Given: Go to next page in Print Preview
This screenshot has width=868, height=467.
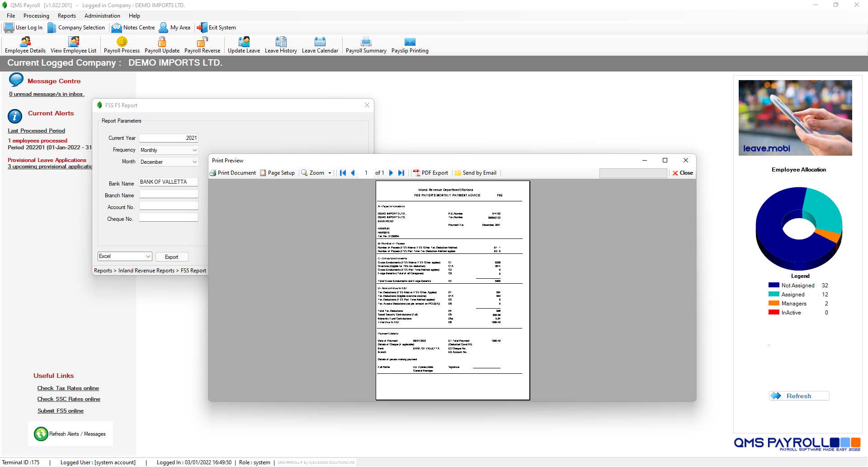Looking at the screenshot, I should [391, 173].
